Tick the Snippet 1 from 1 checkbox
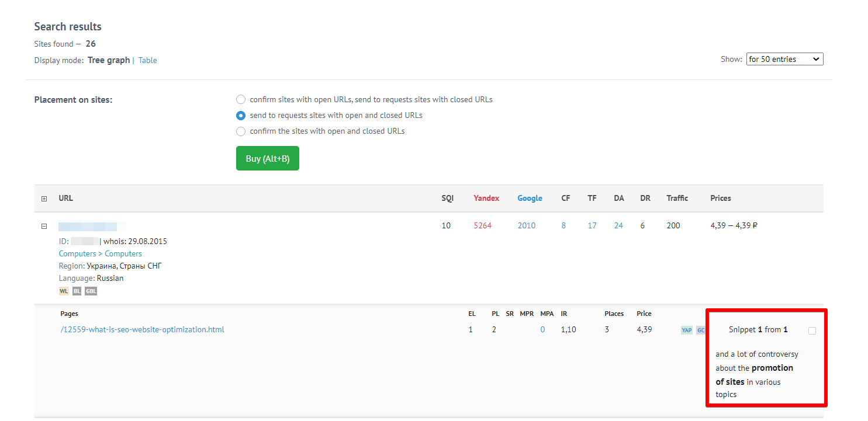The image size is (868, 421). [x=812, y=330]
